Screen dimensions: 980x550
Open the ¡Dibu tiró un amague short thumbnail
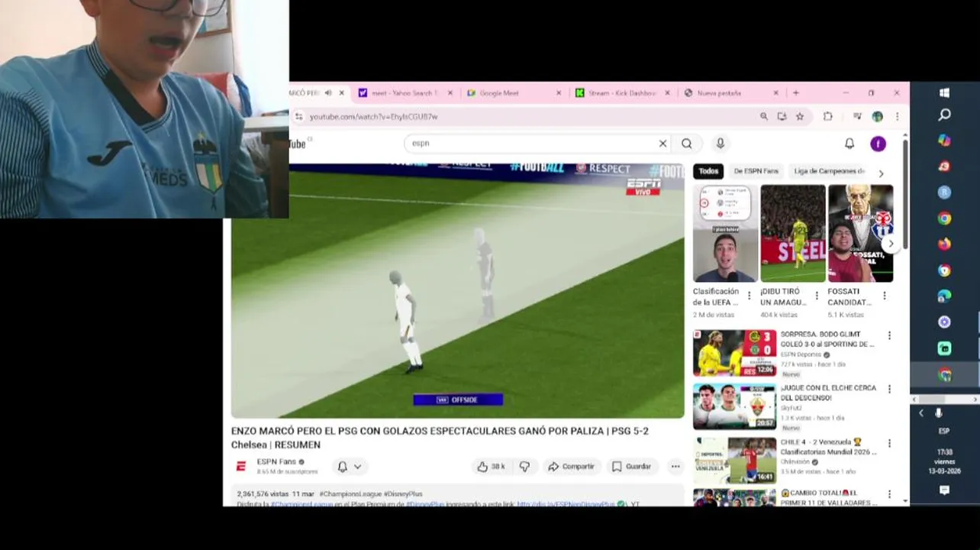click(x=793, y=234)
